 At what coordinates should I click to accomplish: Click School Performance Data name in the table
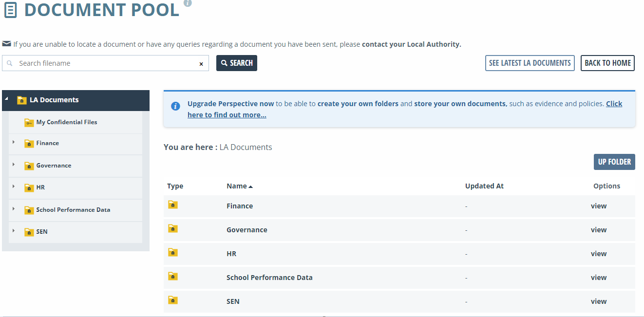tap(269, 278)
